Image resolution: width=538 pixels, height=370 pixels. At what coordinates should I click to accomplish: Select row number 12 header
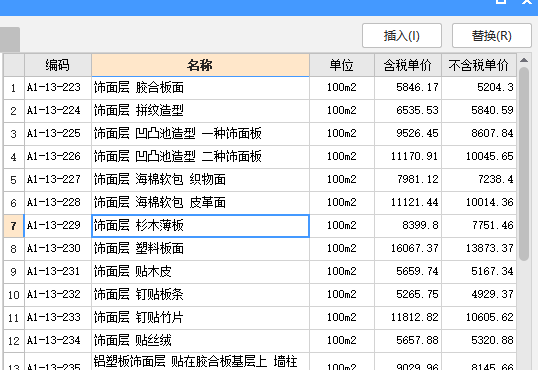tap(14, 341)
